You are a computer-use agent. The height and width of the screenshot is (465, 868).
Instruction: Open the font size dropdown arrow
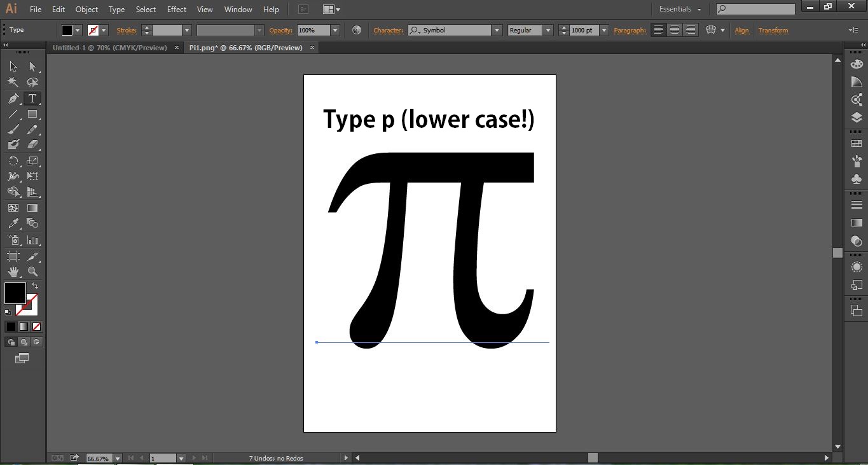(603, 30)
